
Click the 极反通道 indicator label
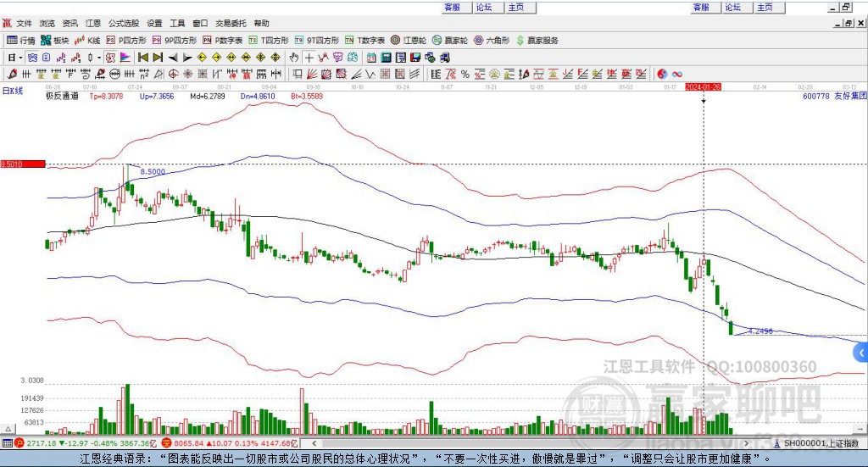click(62, 96)
